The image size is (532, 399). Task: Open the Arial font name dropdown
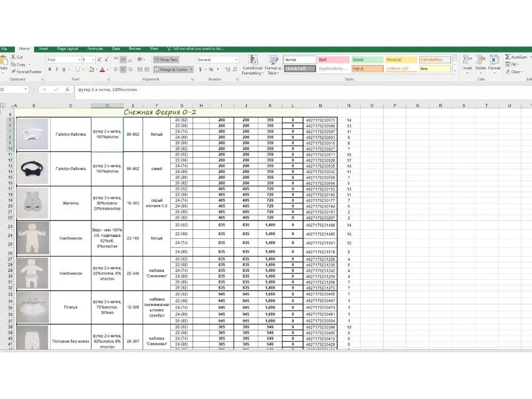(79, 60)
